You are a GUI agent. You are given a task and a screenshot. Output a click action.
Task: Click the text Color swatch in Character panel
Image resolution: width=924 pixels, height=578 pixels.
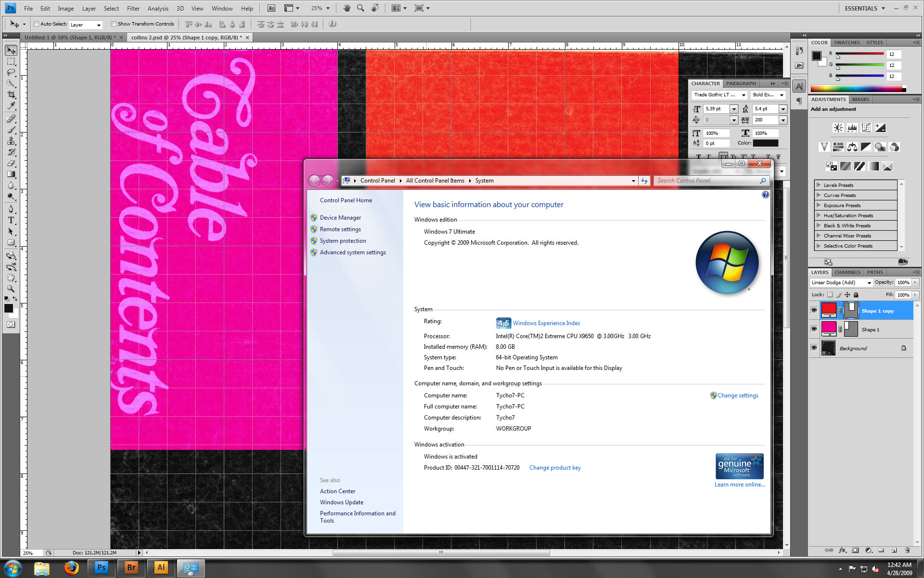click(x=765, y=143)
